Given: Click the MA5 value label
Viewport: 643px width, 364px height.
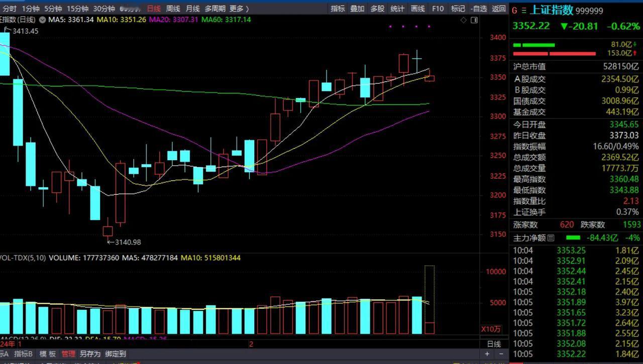Looking at the screenshot, I should pos(71,20).
